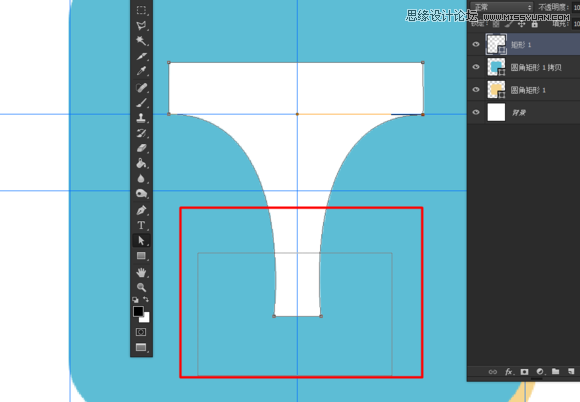Viewport: 580px width, 402px height.
Task: Select the Hand tool
Action: tap(141, 273)
